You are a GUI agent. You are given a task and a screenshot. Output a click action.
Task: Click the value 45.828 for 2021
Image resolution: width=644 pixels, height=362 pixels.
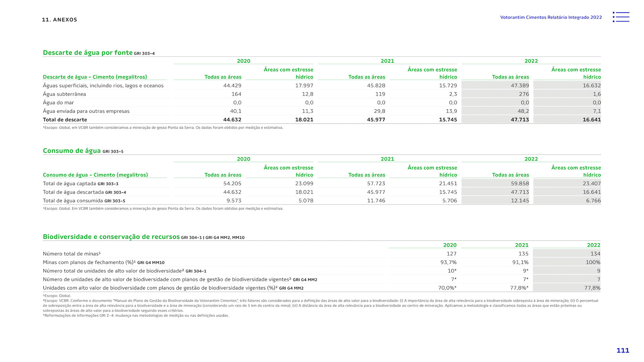[x=376, y=86]
